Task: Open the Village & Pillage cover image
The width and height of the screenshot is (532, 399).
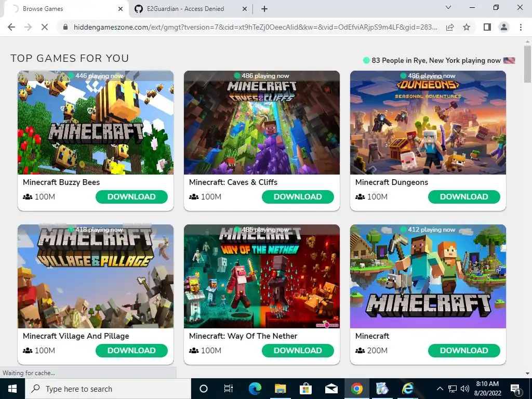Action: click(x=96, y=276)
